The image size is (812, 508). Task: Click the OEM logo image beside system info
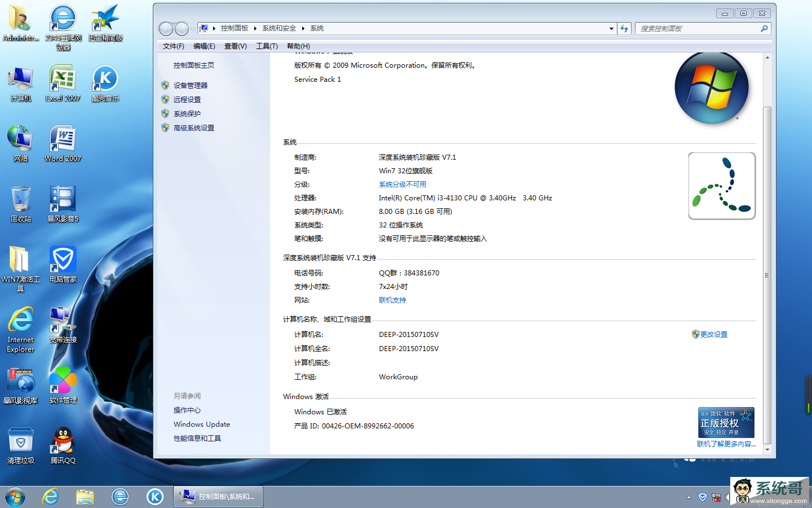point(722,186)
